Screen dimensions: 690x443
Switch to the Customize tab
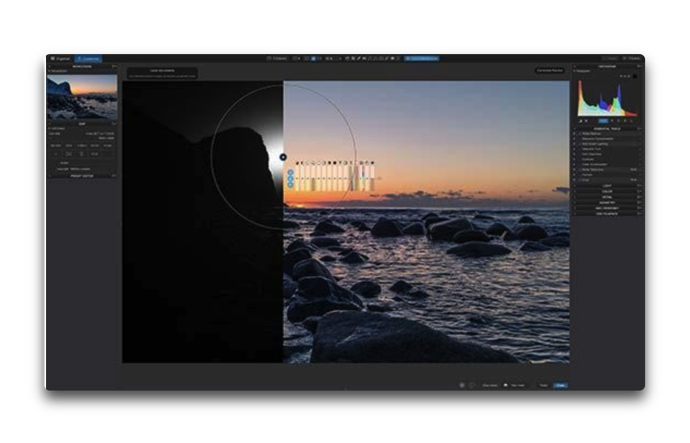pos(88,59)
